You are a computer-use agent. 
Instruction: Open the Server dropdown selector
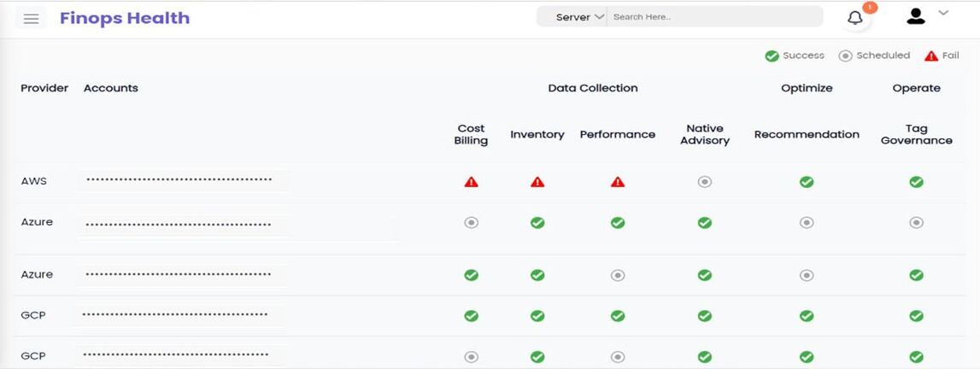[x=579, y=17]
